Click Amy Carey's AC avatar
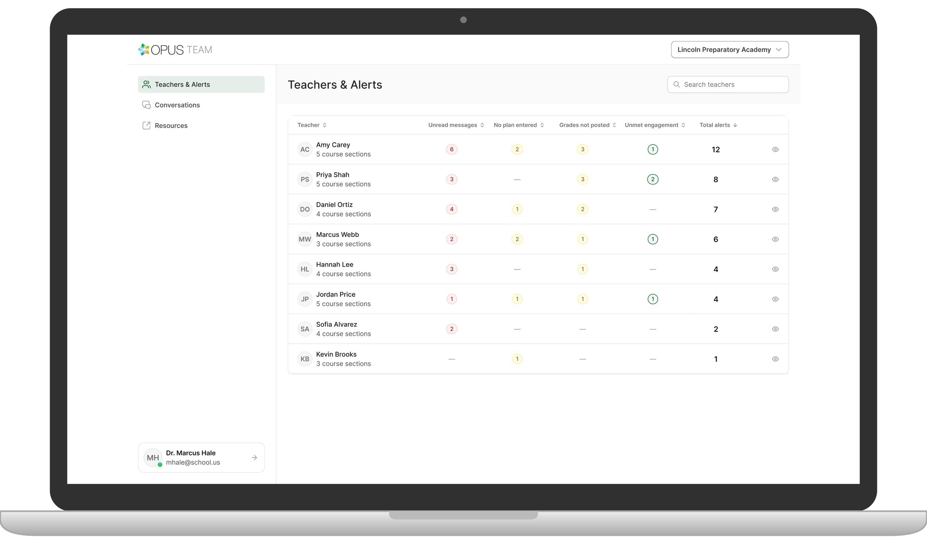Viewport: 927px width, 560px height. 305,149
